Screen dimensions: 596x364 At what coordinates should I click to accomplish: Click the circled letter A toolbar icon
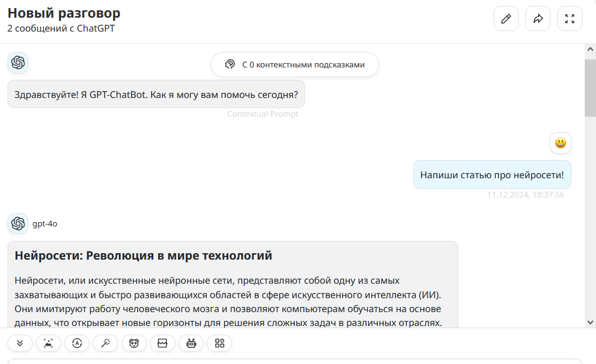coord(77,344)
